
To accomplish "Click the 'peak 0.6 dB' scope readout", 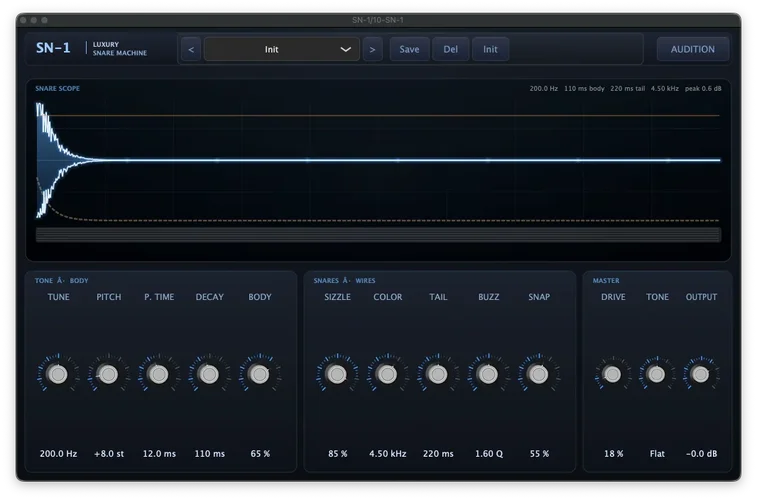I will tap(703, 88).
